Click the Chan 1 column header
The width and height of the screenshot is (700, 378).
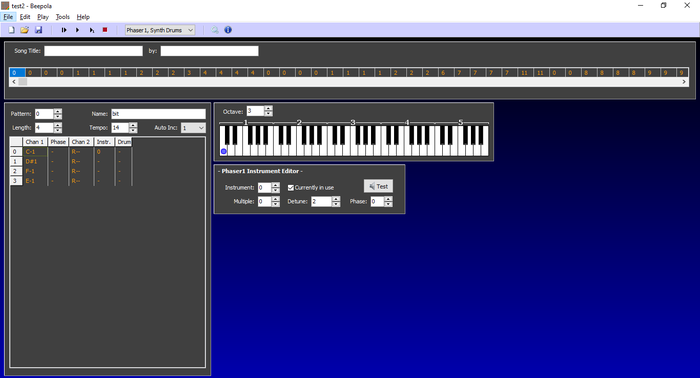pyautogui.click(x=35, y=142)
